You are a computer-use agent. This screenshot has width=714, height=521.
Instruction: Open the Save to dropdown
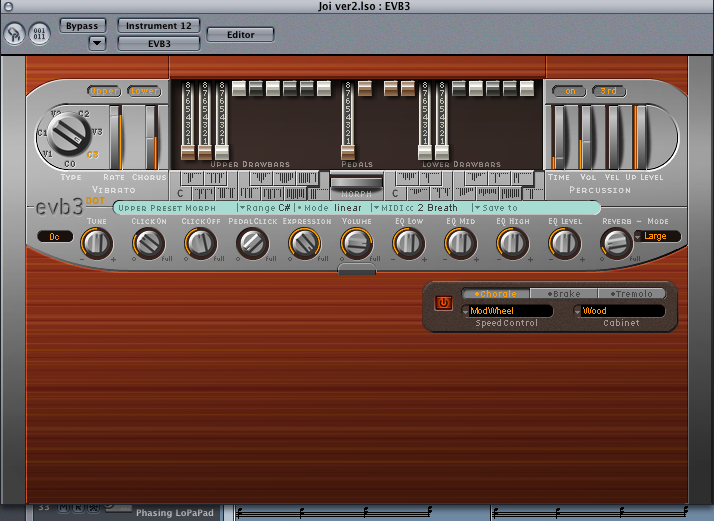tap(496, 208)
